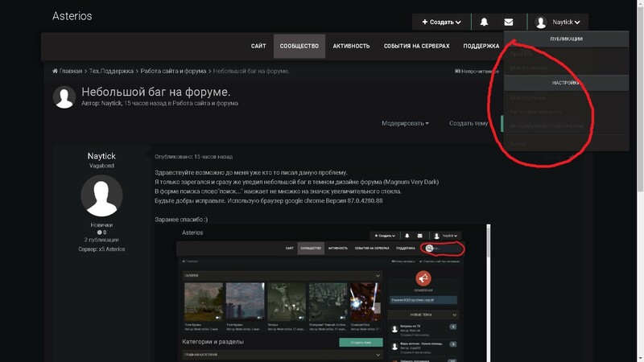Click the Создать тему button

coord(468,124)
